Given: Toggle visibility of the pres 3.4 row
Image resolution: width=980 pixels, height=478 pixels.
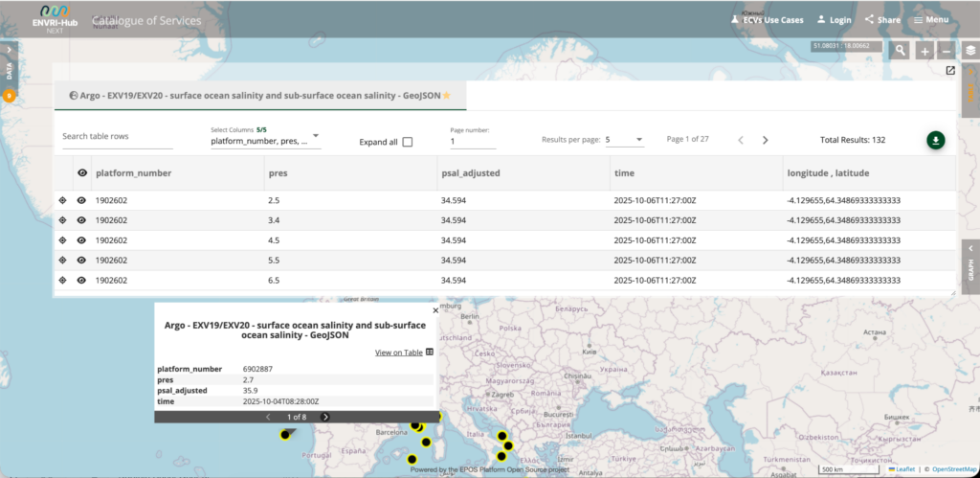Looking at the screenshot, I should point(81,220).
